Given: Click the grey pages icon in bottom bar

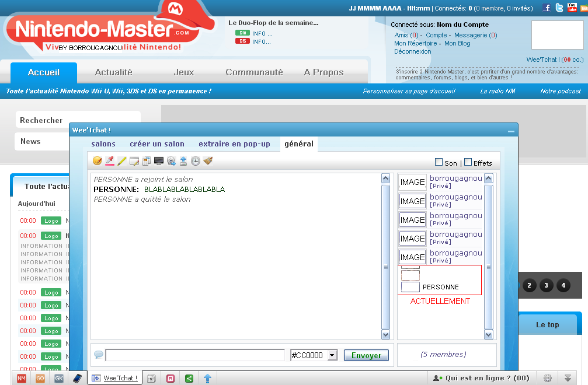Looking at the screenshot, I should [x=151, y=378].
